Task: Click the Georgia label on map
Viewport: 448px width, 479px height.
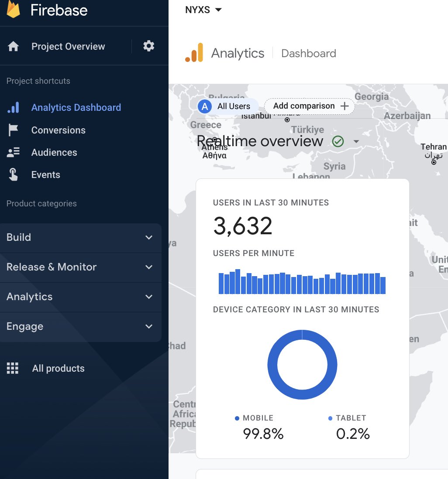Action: (372, 96)
